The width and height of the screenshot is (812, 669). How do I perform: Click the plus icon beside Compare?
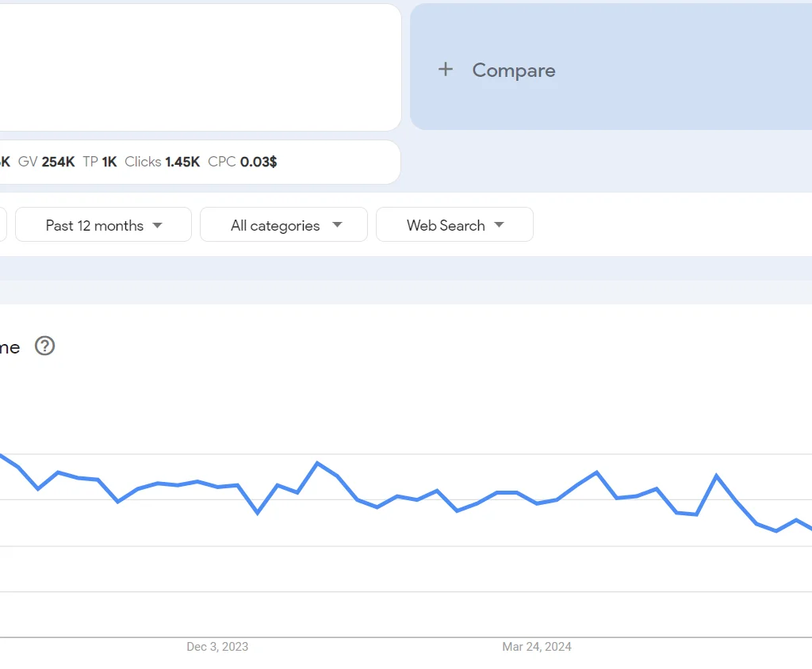pyautogui.click(x=445, y=70)
